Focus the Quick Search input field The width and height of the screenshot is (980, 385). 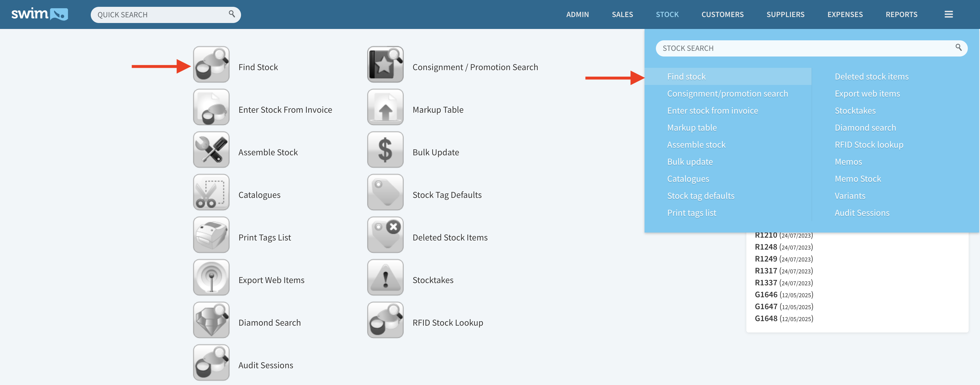[x=166, y=15]
